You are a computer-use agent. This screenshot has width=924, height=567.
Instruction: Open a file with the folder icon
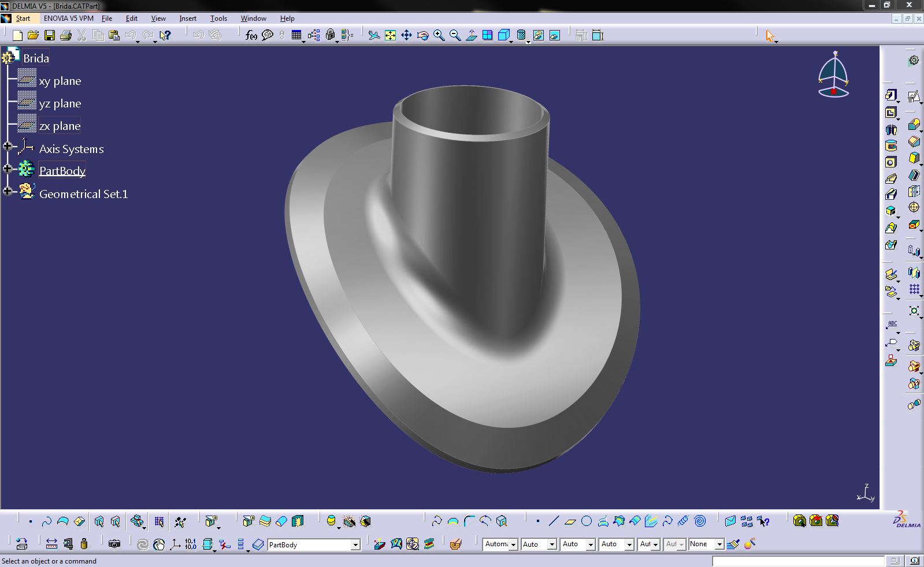(x=33, y=35)
